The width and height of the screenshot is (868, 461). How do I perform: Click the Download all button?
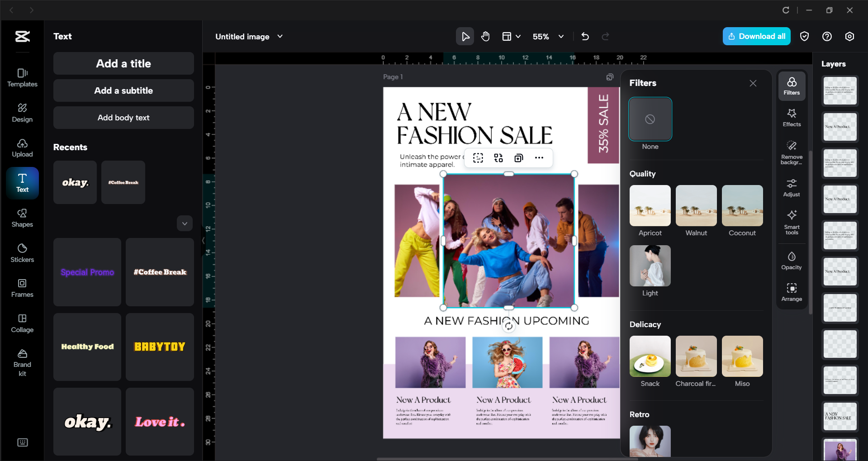coord(756,37)
